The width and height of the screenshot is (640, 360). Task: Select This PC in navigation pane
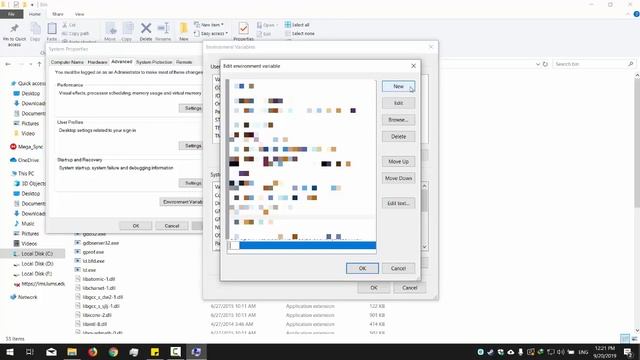[22, 173]
